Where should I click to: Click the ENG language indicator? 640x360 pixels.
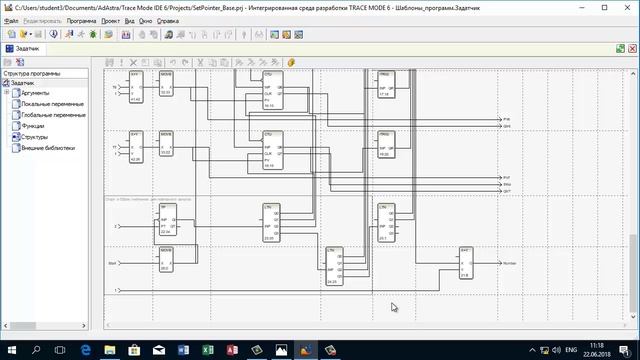click(x=571, y=350)
